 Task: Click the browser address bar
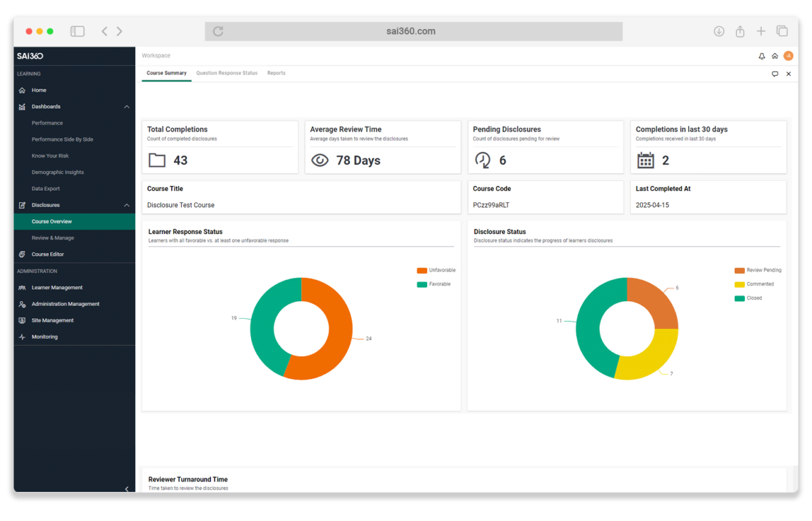pos(413,31)
